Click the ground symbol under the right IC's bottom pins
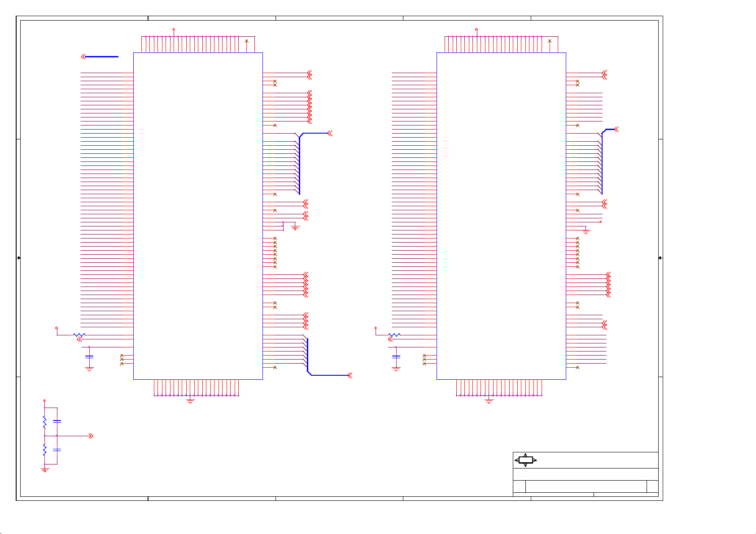This screenshot has height=534, width=756. [x=489, y=401]
